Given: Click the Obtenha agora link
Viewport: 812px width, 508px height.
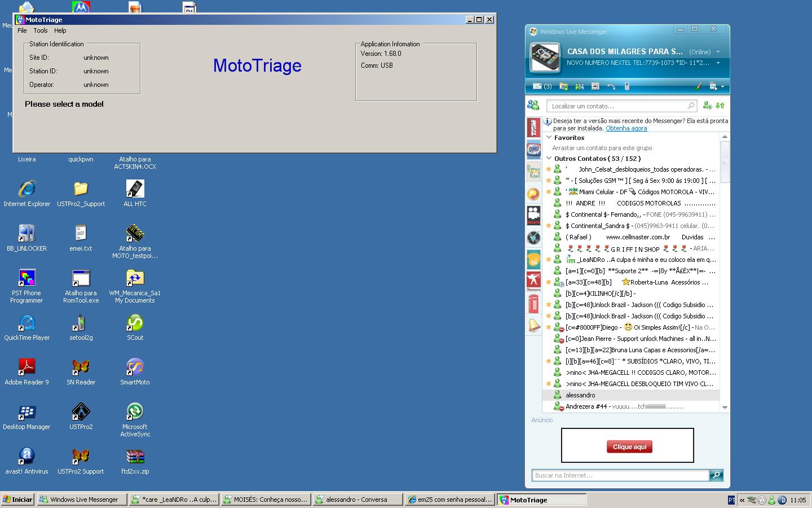Looking at the screenshot, I should (x=626, y=128).
